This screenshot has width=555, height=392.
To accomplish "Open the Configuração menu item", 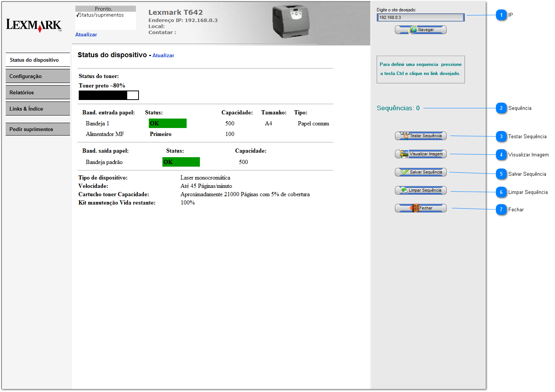I will pos(38,76).
